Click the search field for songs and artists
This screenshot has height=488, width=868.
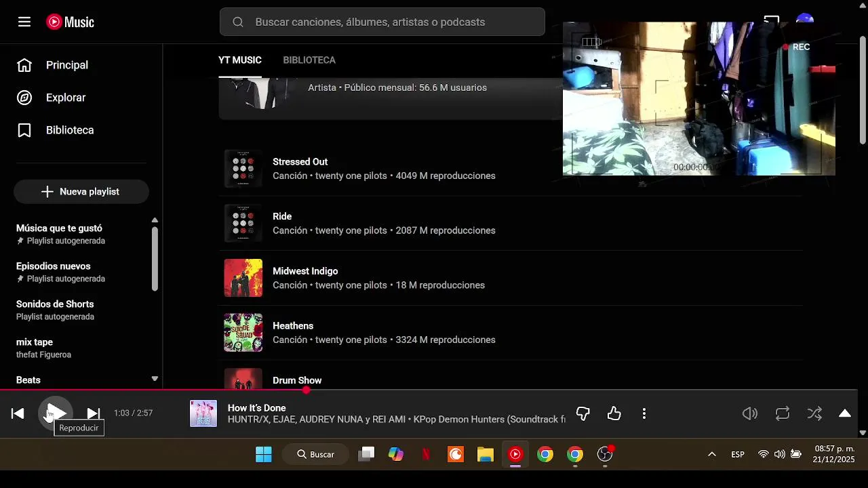pyautogui.click(x=382, y=22)
